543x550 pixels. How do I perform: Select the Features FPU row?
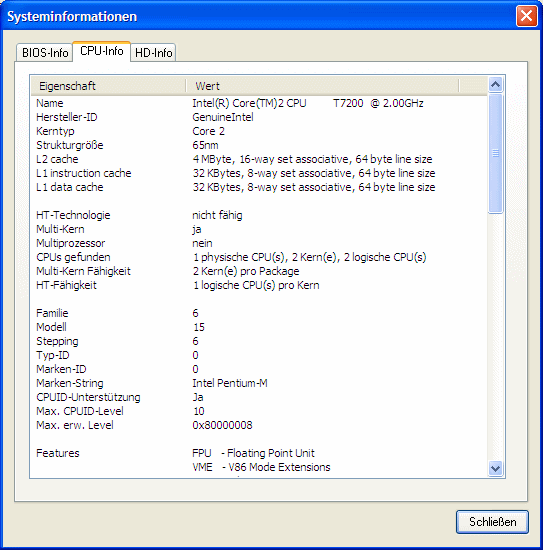pos(259,453)
